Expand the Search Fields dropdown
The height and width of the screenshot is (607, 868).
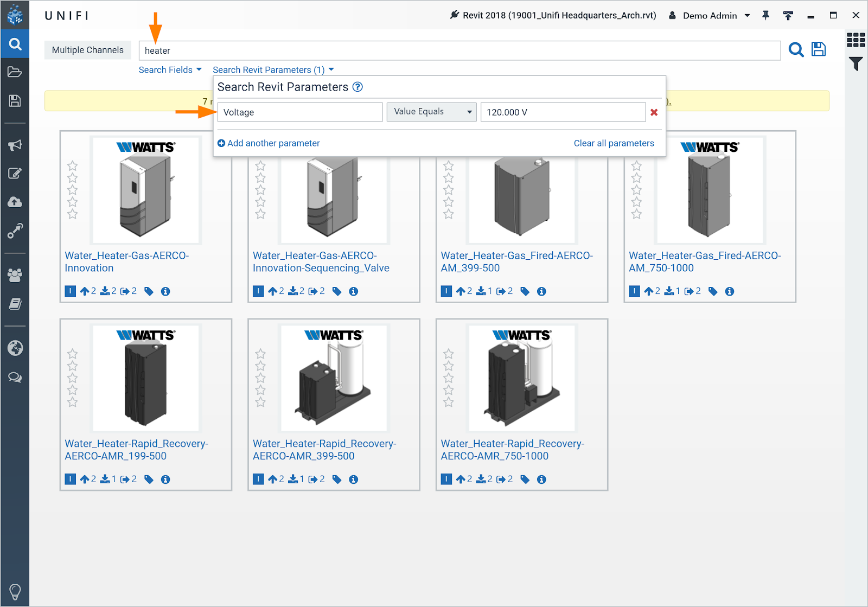(170, 70)
